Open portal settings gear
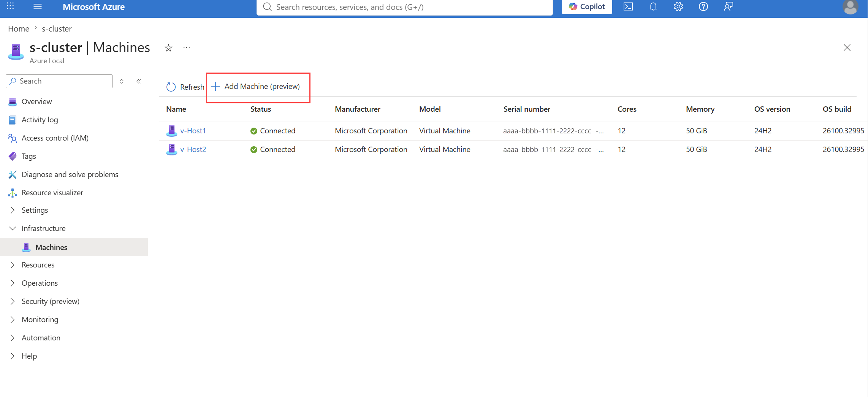 point(678,6)
